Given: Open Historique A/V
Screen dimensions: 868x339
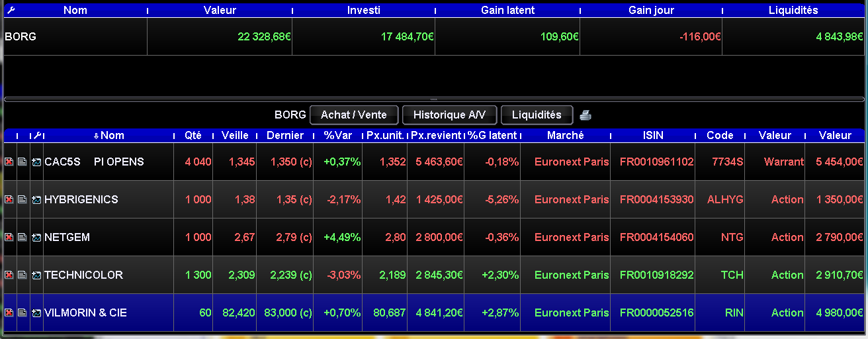Looking at the screenshot, I should tap(449, 115).
